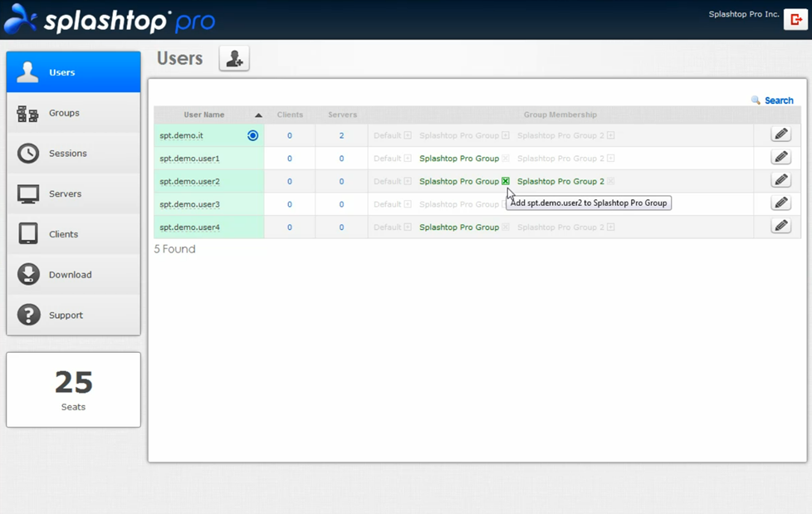Viewport: 812px width, 514px height.
Task: Open the Groups section in sidebar
Action: (73, 113)
